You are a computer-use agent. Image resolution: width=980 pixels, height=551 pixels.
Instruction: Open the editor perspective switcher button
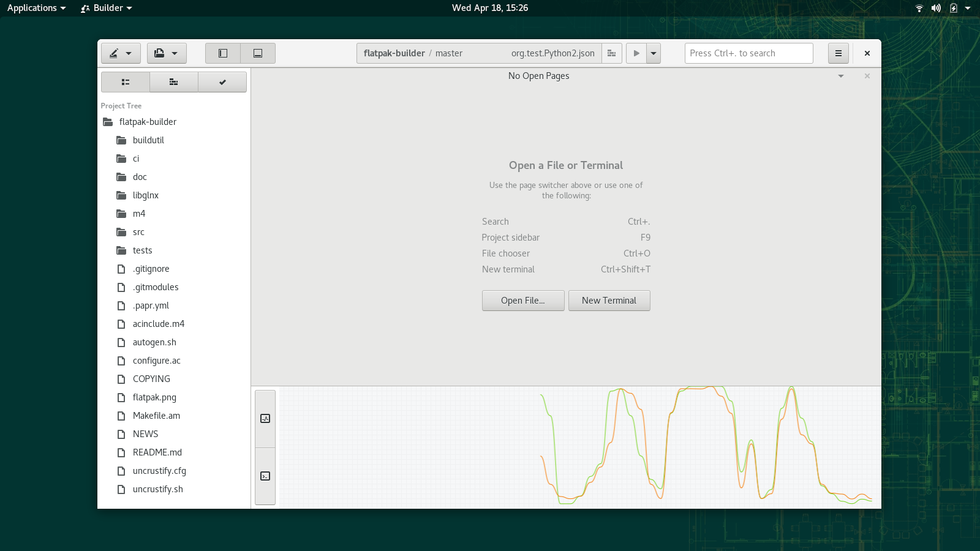click(121, 53)
